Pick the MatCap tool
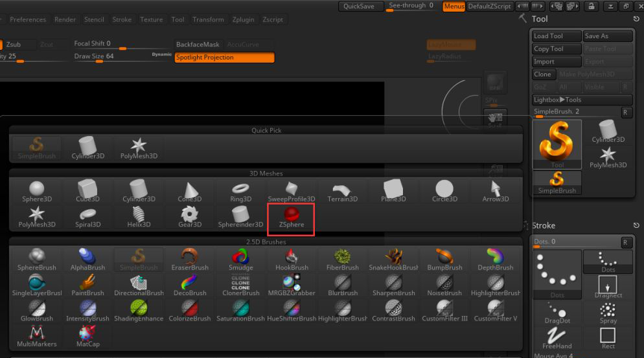 coord(87,337)
